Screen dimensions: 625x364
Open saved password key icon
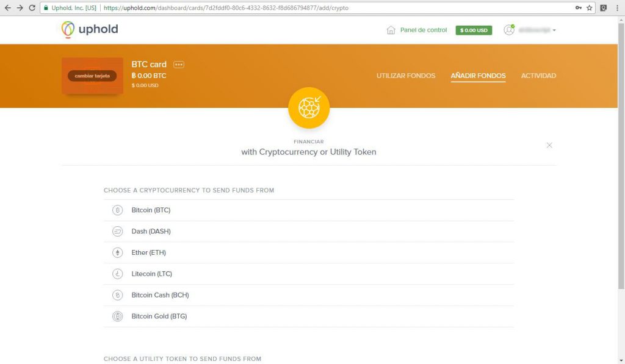click(579, 7)
